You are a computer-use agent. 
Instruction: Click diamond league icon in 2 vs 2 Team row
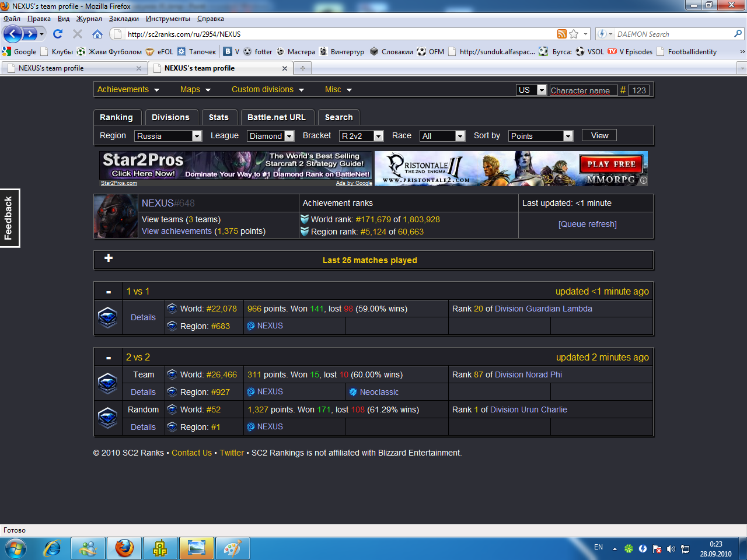(x=107, y=383)
